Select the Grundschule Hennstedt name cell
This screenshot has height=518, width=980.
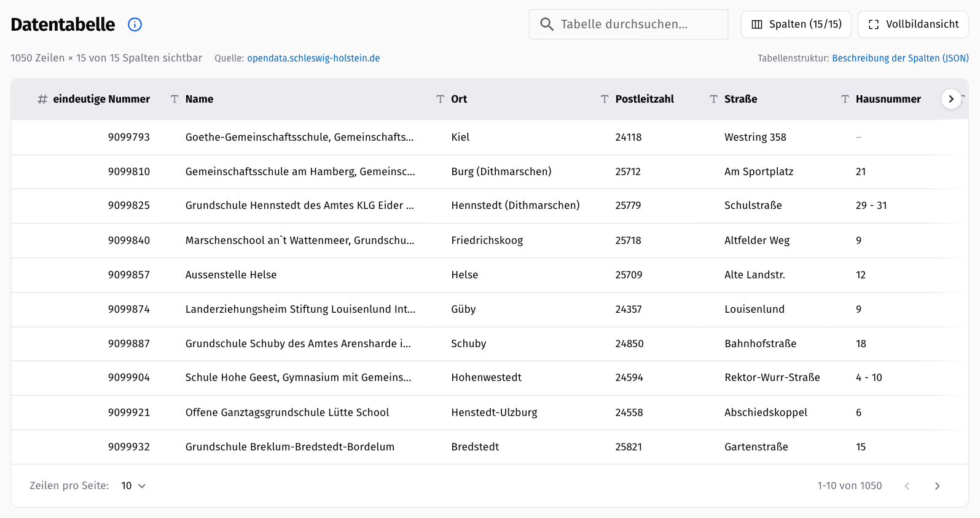[300, 205]
